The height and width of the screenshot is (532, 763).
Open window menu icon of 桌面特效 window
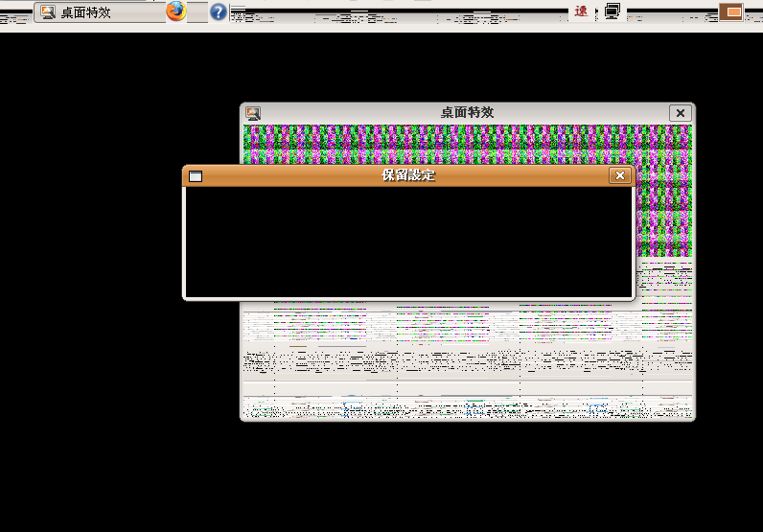point(253,113)
